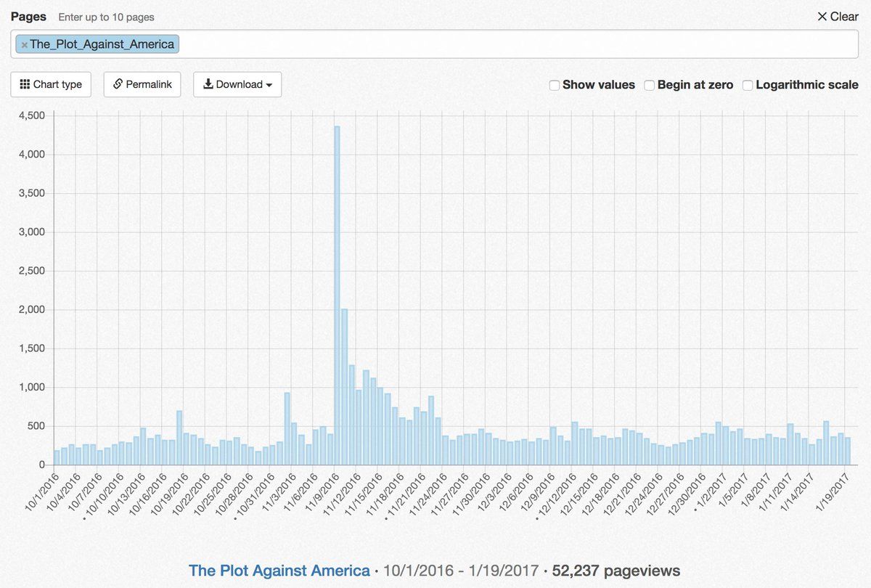
Task: Open the Chart type selector
Action: tap(51, 84)
